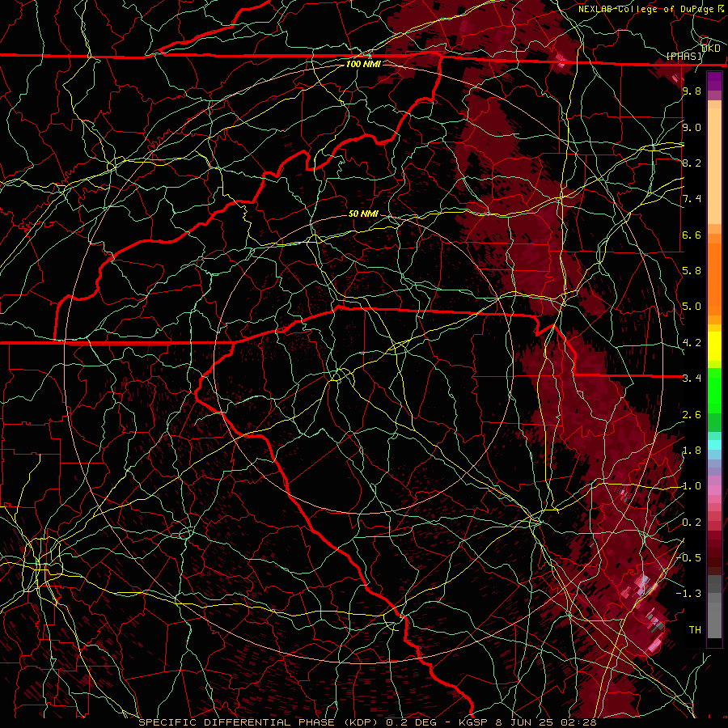Click the 9.0 value on the legend
Viewport: 728px width, 728px height.
[x=692, y=127]
